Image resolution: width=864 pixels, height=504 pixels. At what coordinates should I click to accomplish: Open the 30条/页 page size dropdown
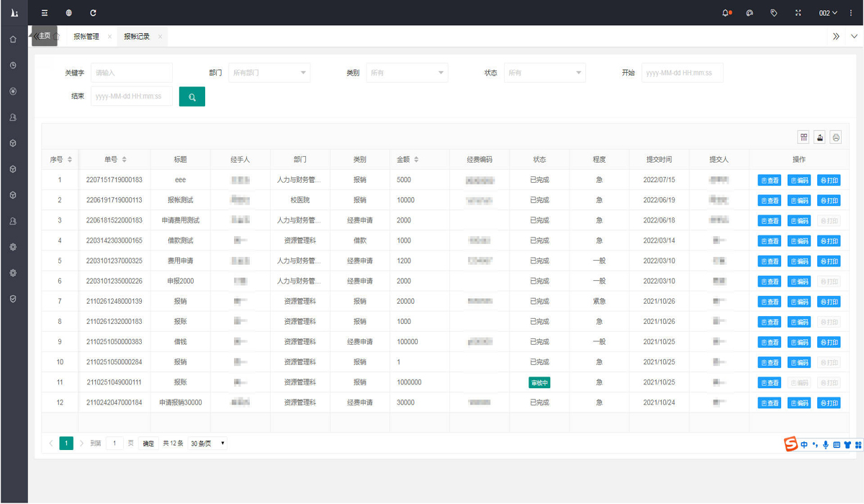[x=207, y=444]
